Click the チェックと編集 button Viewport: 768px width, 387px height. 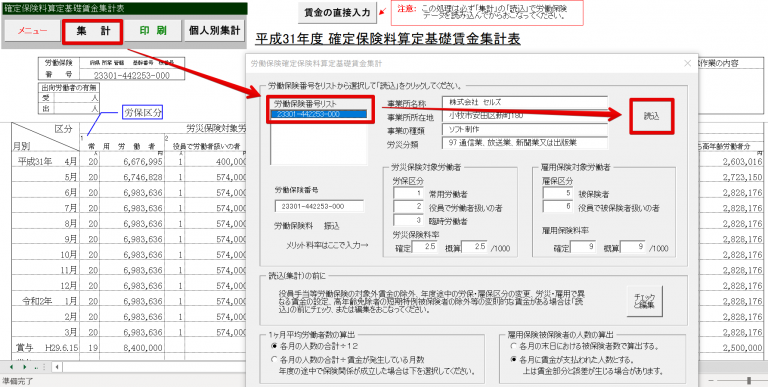[x=645, y=301]
